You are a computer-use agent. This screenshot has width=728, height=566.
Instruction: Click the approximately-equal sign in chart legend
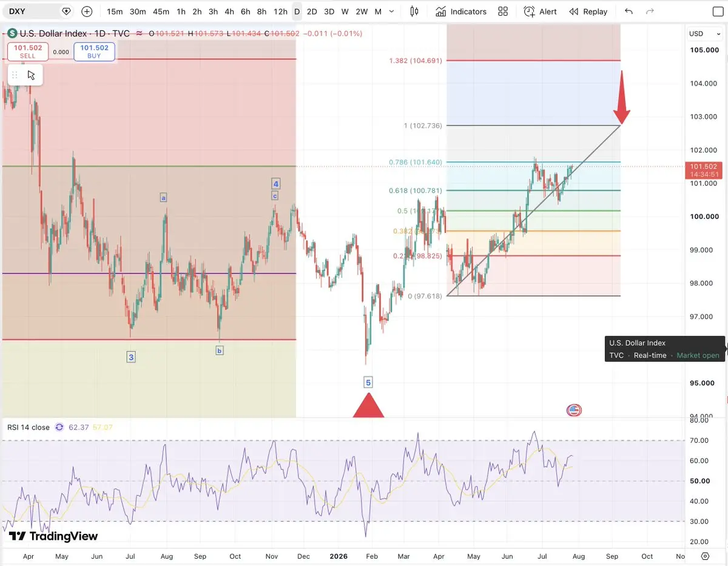tap(140, 33)
